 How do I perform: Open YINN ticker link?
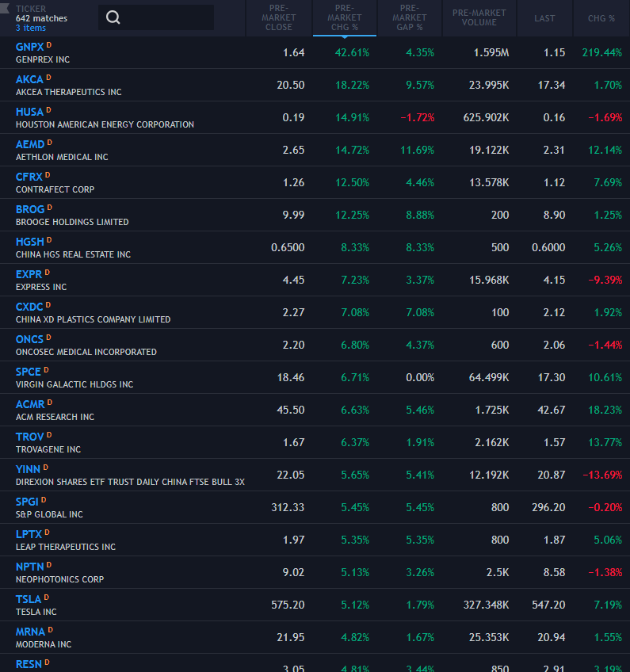[28, 470]
